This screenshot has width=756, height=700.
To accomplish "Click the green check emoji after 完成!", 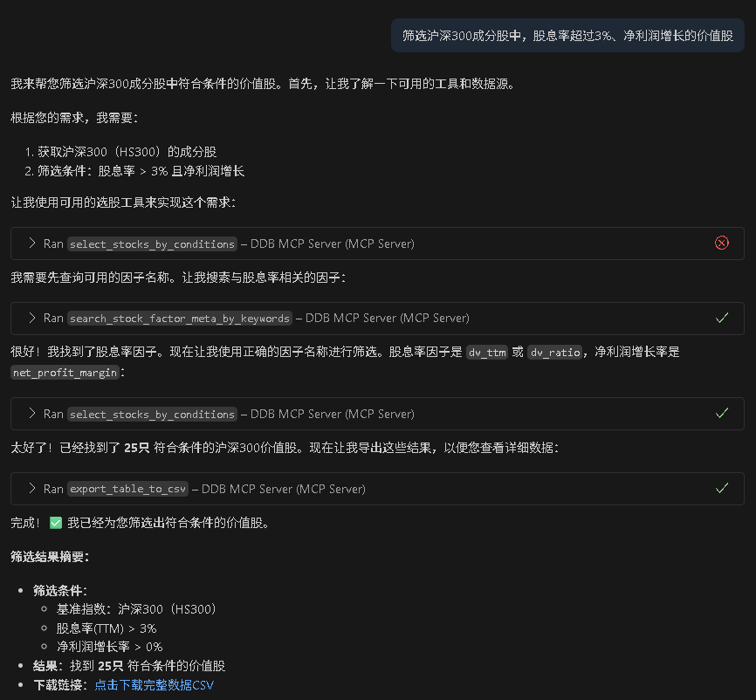I will tap(56, 523).
